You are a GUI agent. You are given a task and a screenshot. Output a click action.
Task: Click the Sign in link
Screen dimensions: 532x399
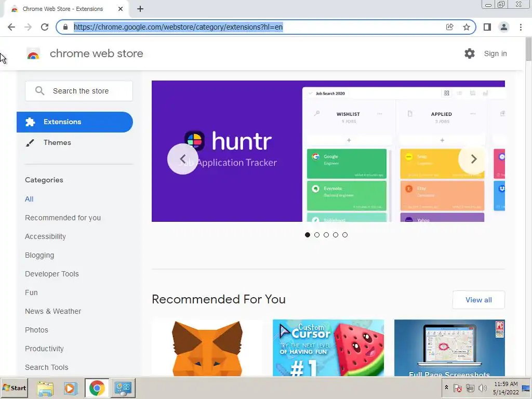pos(495,54)
